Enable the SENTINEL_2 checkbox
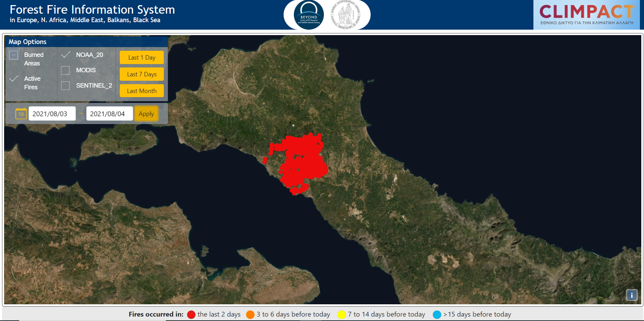The width and height of the screenshot is (644, 321). 66,86
